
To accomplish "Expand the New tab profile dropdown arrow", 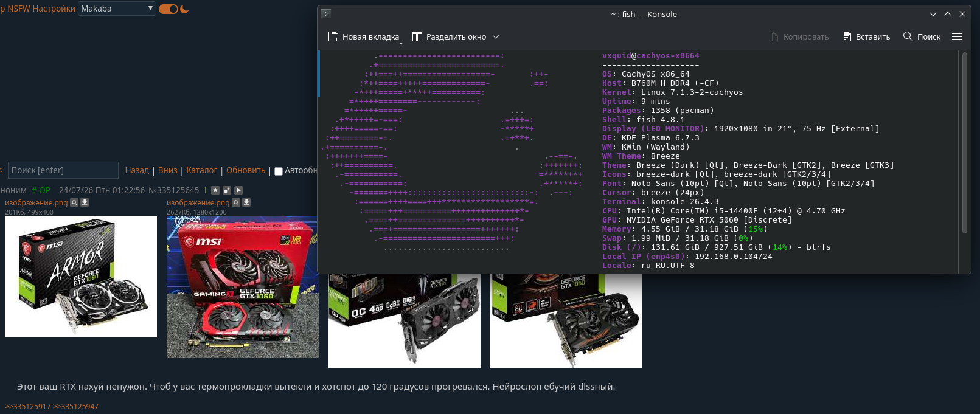I will tap(401, 43).
